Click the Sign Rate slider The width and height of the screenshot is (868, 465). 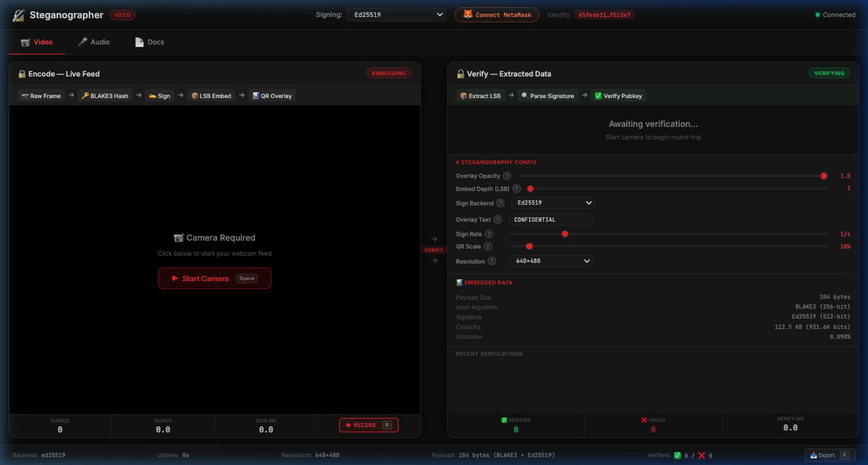[668, 234]
